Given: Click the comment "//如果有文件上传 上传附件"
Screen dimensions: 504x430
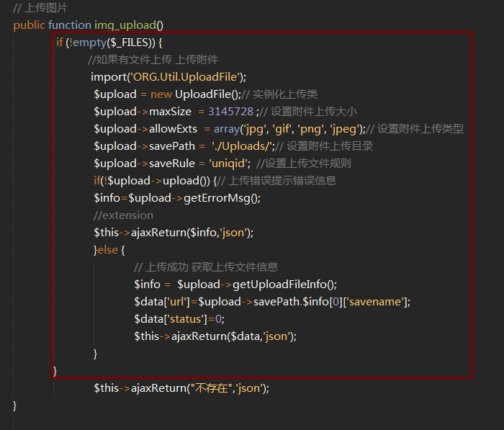Looking at the screenshot, I should tap(153, 60).
